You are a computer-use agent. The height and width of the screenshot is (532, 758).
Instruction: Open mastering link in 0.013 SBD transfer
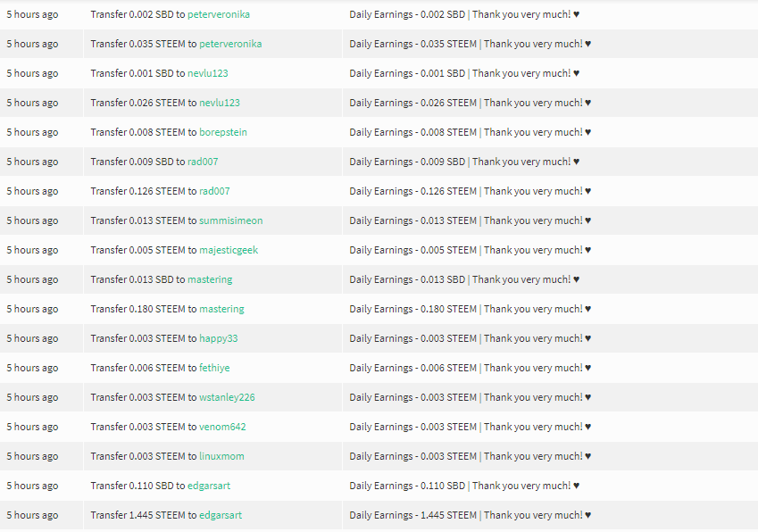click(x=210, y=279)
